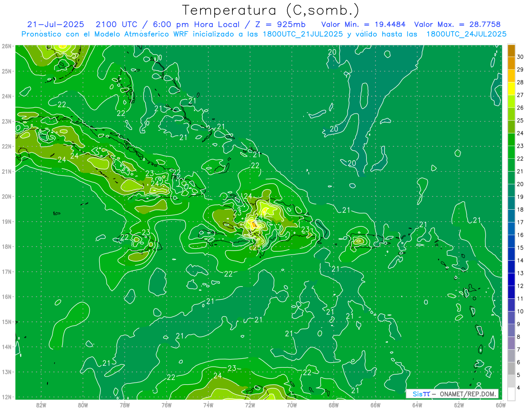The width and height of the screenshot is (532, 411).
Task: Click the '76W' longitude axis label
Action: click(x=167, y=405)
